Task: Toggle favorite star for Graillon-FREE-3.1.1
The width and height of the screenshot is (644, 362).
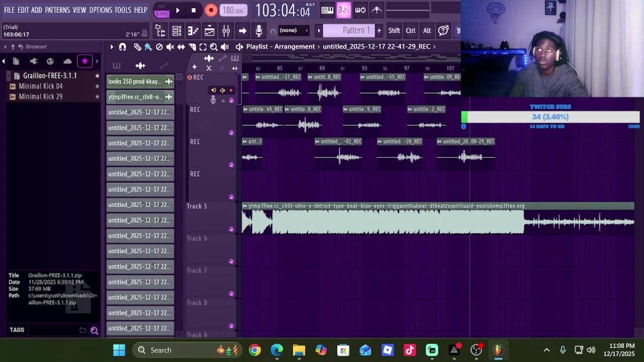Action: pyautogui.click(x=97, y=76)
